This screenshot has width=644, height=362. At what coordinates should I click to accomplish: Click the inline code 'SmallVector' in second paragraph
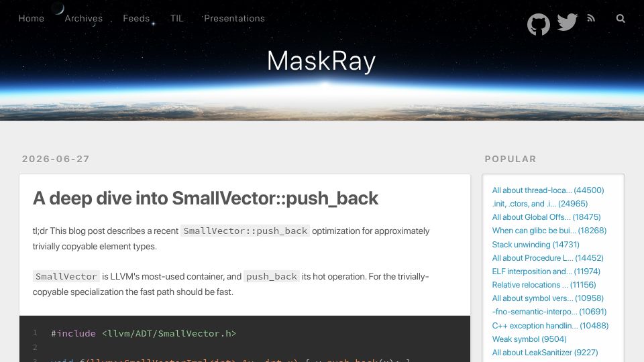[x=66, y=277]
